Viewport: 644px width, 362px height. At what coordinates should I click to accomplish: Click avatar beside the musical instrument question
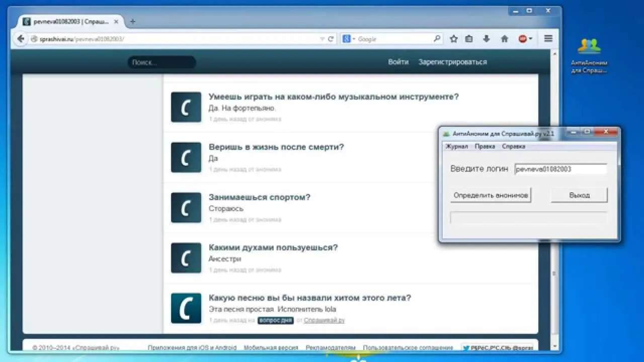pos(186,107)
